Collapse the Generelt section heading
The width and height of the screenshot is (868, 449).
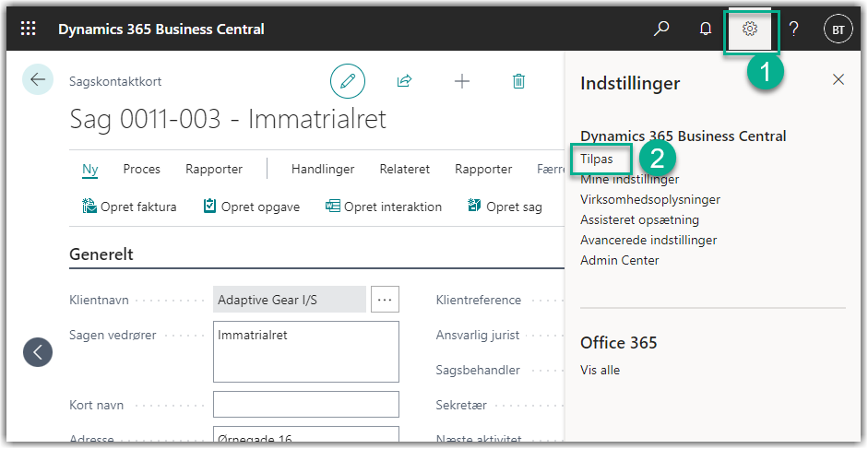101,254
